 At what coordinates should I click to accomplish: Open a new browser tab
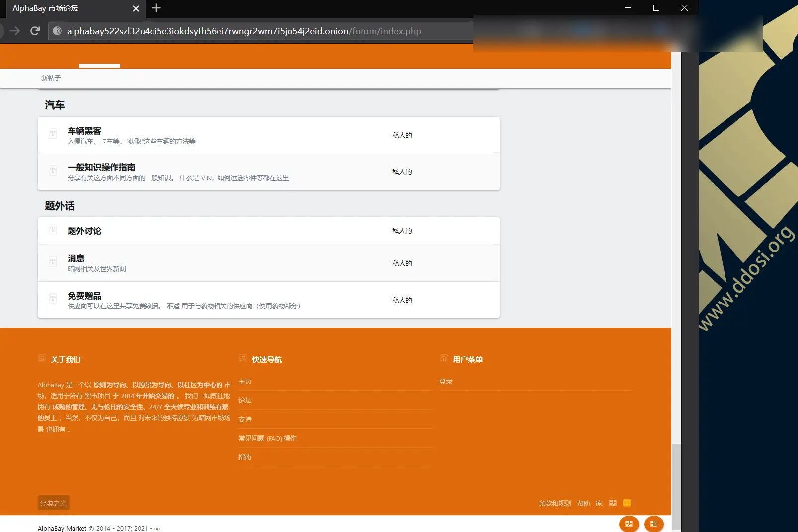point(156,8)
